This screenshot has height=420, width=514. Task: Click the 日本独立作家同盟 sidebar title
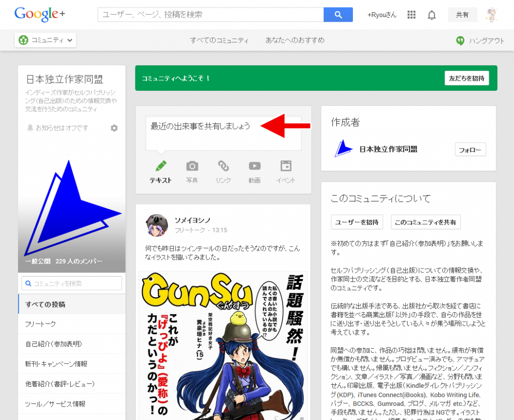tap(64, 79)
